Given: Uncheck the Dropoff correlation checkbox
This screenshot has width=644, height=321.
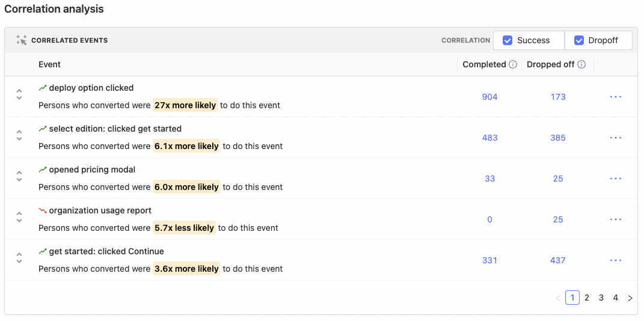Looking at the screenshot, I should 579,40.
